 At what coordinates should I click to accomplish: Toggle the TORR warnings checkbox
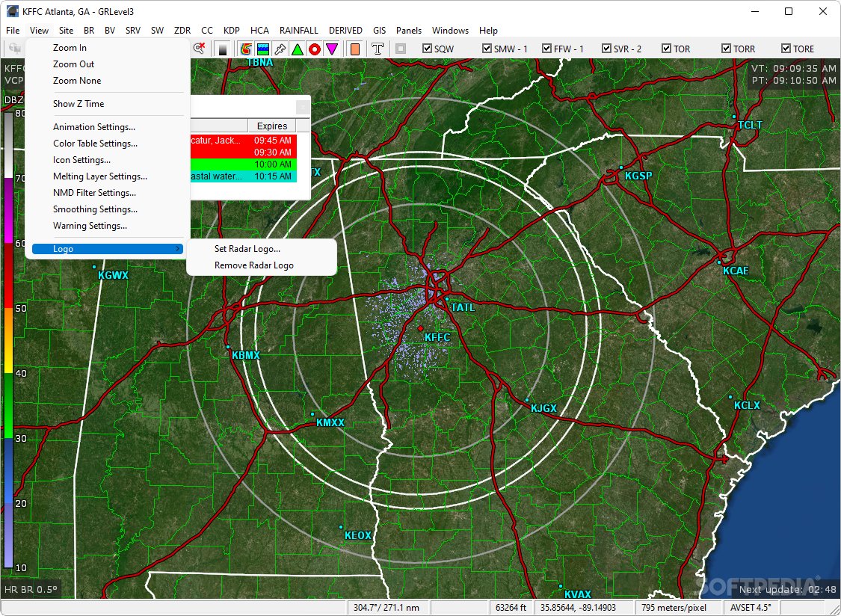tap(726, 49)
